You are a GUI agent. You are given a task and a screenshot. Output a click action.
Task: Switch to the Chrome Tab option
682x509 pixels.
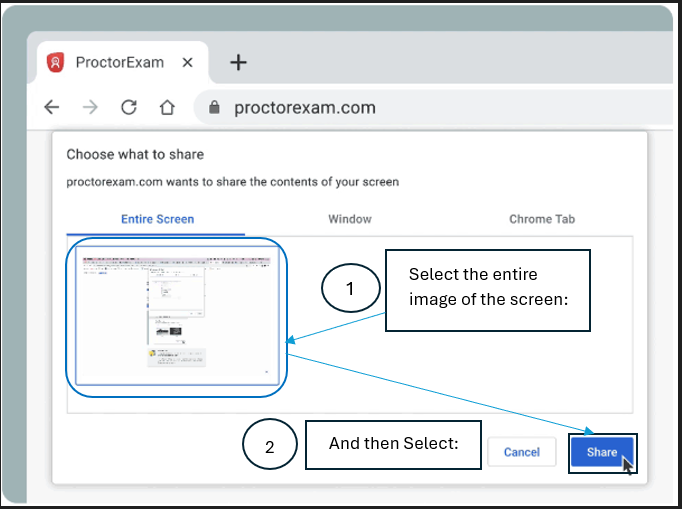point(542,219)
